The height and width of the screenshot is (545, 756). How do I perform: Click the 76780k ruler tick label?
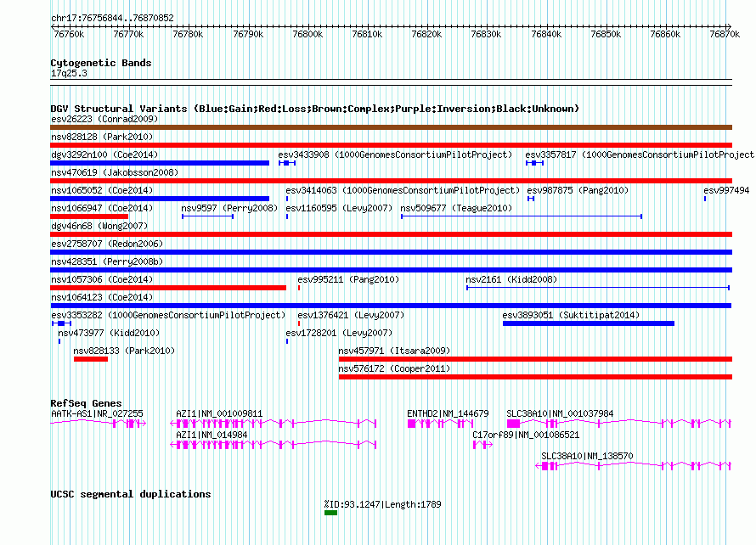click(188, 35)
